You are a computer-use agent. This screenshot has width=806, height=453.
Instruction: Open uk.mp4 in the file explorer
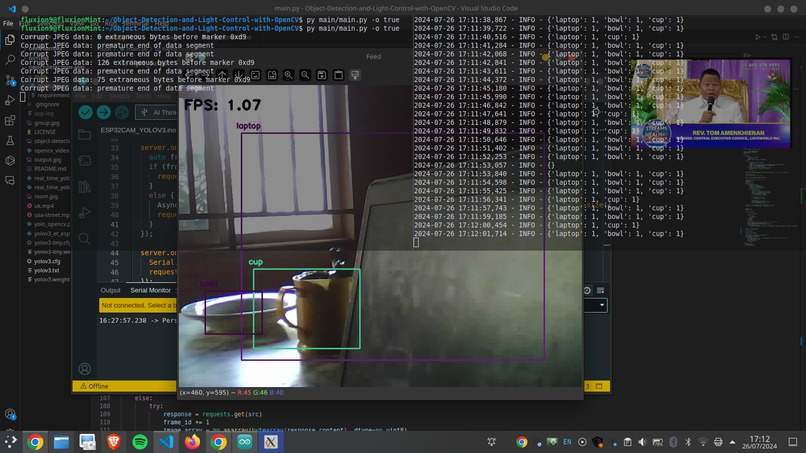(43, 206)
